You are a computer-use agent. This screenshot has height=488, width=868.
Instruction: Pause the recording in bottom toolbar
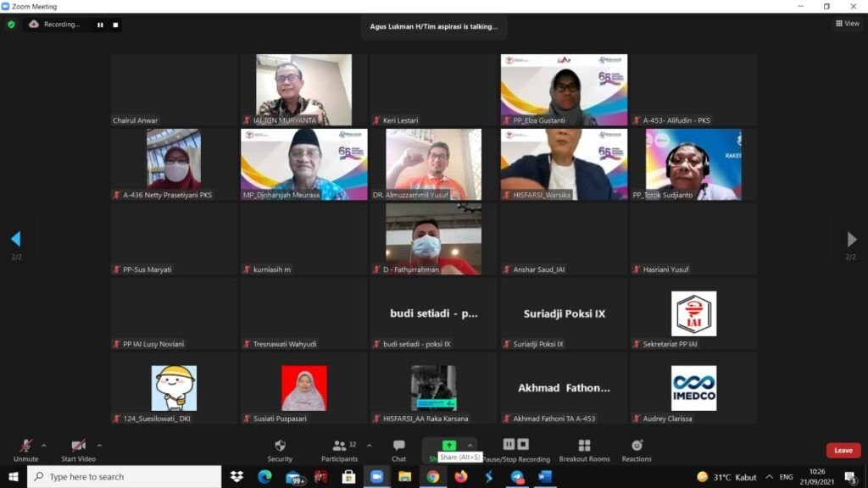pos(509,444)
